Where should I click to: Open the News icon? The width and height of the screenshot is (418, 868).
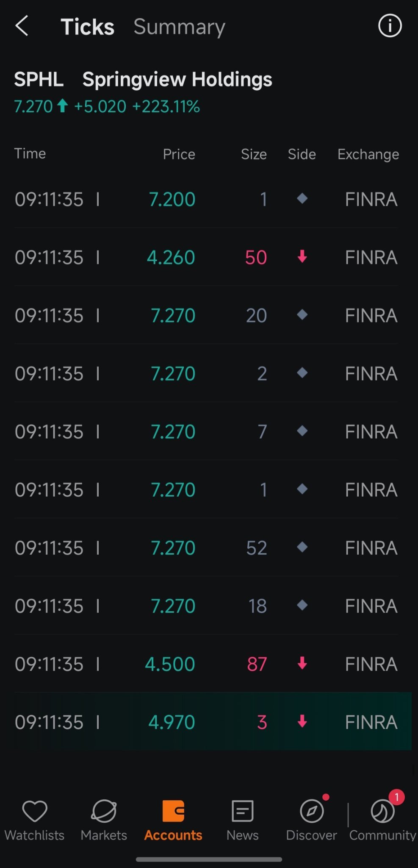[242, 811]
